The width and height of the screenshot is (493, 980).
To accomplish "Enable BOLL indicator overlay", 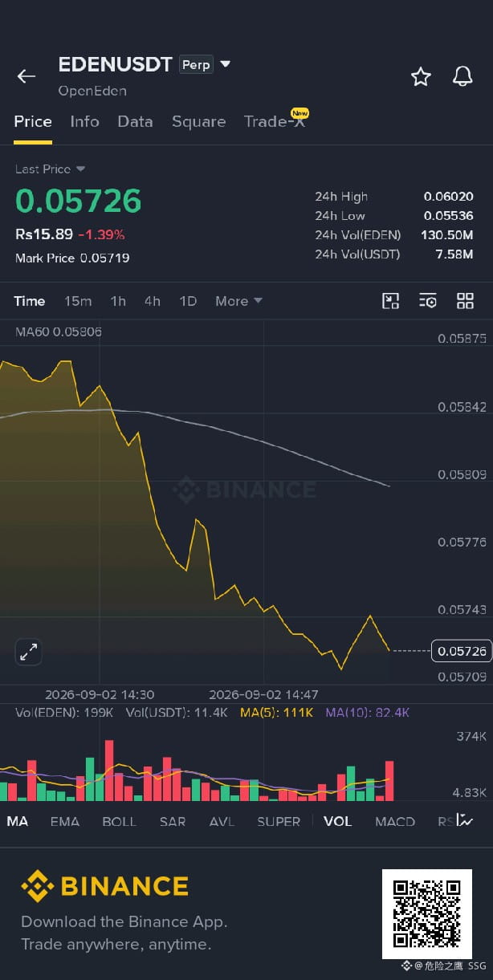I will pyautogui.click(x=119, y=821).
